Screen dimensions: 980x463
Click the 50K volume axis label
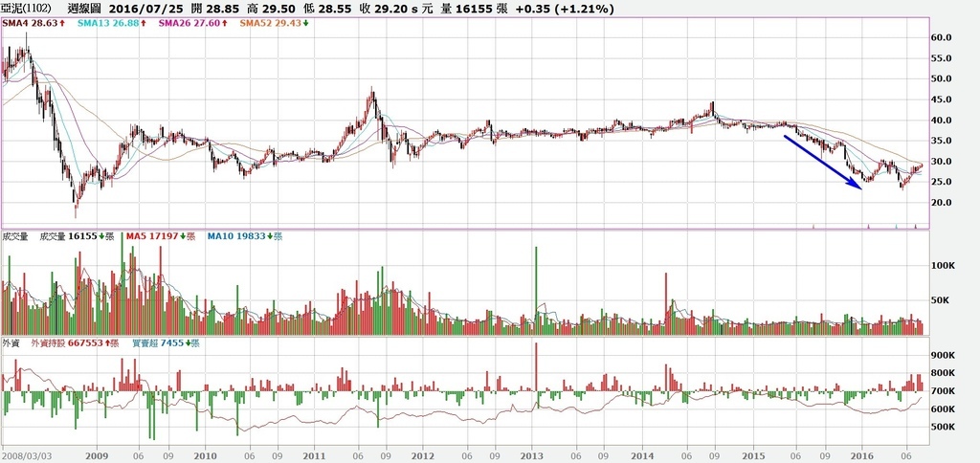tap(942, 300)
